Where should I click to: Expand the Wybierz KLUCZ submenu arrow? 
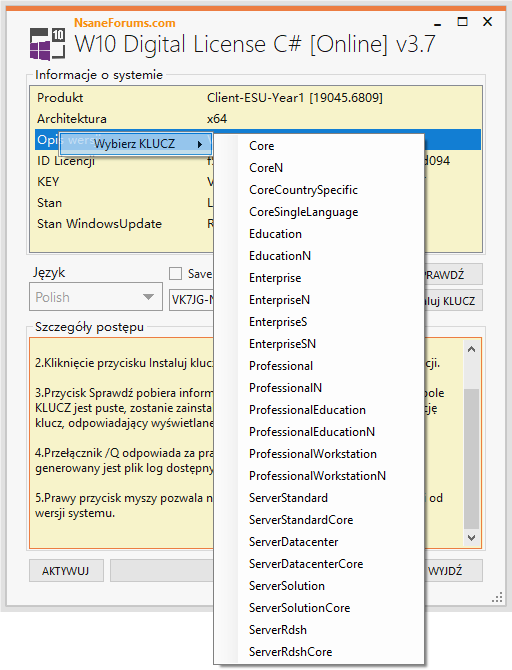coord(200,144)
